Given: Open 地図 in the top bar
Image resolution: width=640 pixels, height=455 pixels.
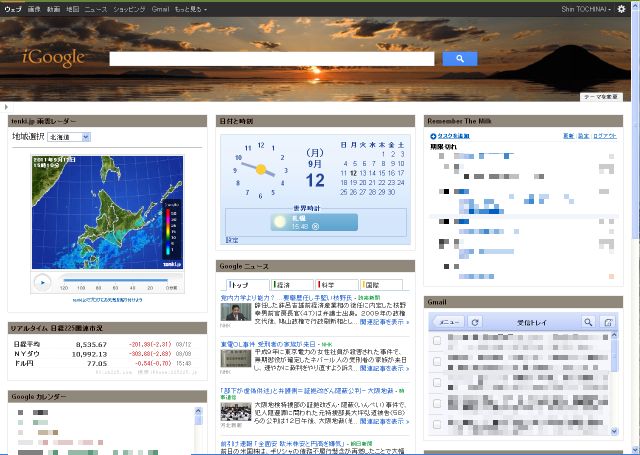Looking at the screenshot, I should coord(73,9).
